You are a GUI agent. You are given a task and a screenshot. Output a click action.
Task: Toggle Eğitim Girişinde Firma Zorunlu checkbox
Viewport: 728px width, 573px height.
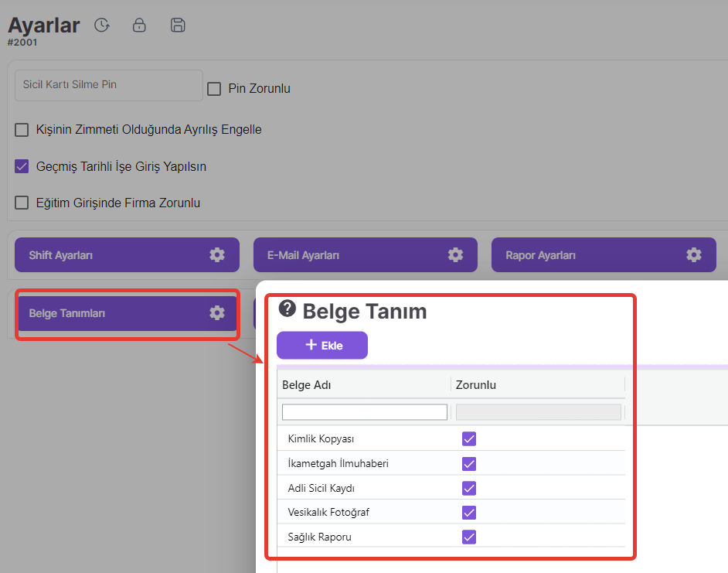(x=22, y=203)
